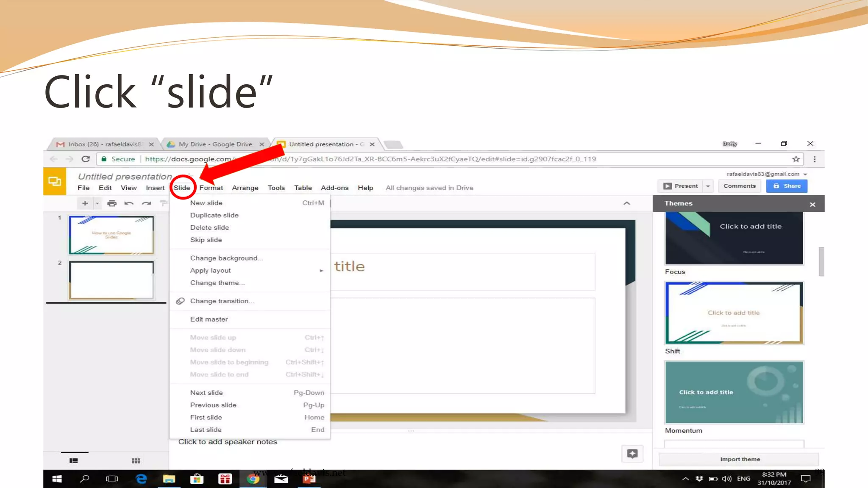Select the Momentum theme thumbnail
Screen dimensions: 868x488
tap(734, 392)
